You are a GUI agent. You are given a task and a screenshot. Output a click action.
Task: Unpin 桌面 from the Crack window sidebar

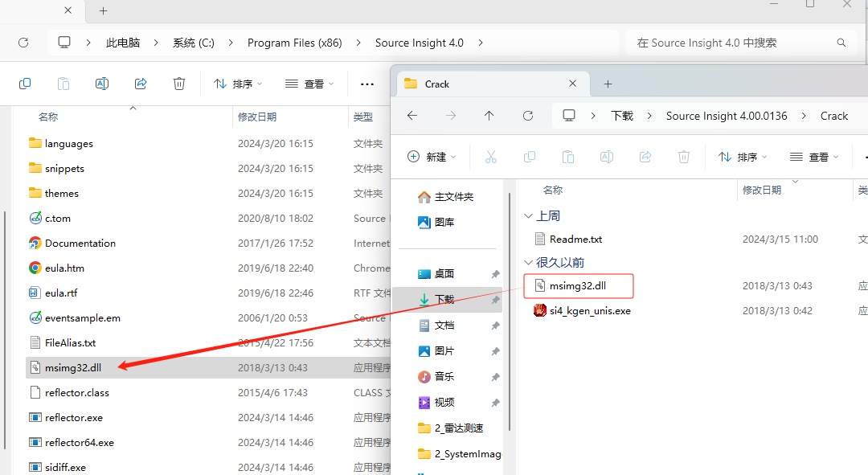(x=495, y=274)
